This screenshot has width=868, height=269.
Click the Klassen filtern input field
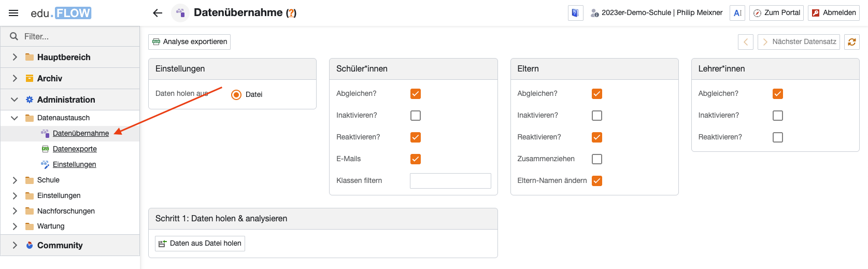click(x=450, y=181)
